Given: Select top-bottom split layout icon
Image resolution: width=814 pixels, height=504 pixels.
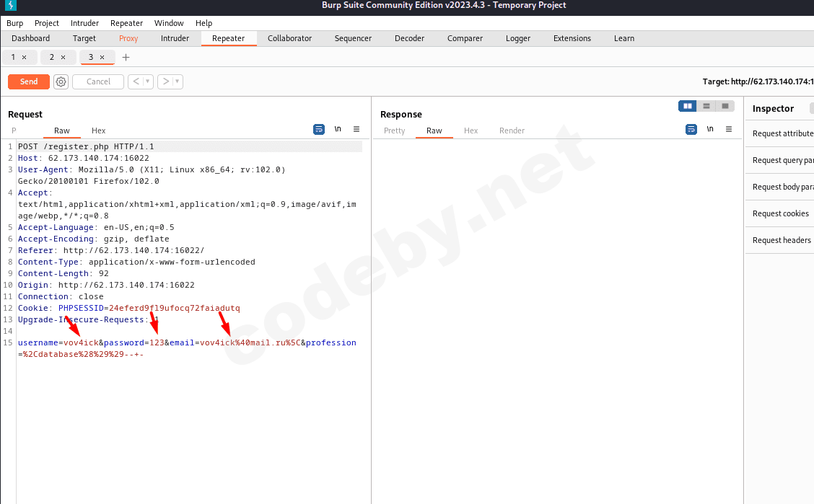Looking at the screenshot, I should click(x=706, y=106).
